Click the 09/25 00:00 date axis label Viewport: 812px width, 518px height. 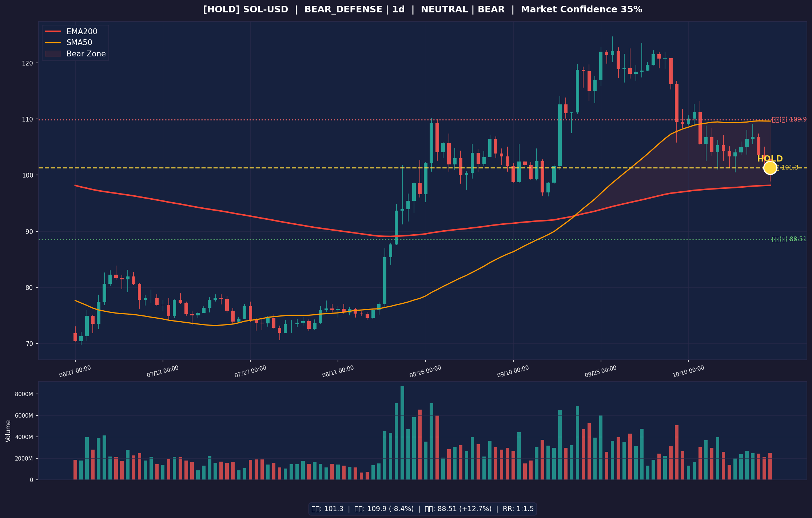coord(601,371)
